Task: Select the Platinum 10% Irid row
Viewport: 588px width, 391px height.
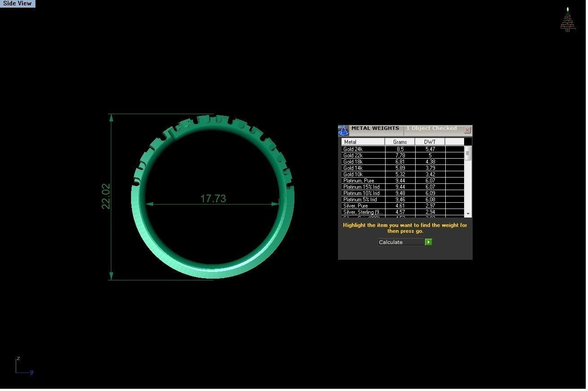Action: [x=403, y=193]
